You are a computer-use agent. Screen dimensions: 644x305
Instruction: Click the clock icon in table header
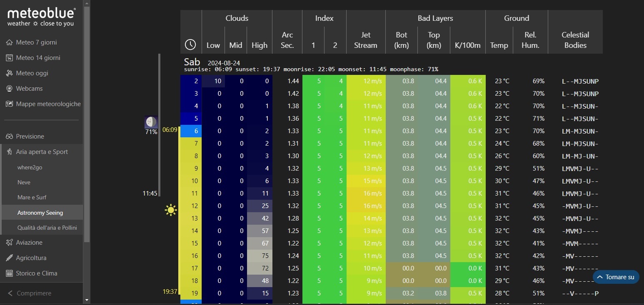(x=190, y=45)
